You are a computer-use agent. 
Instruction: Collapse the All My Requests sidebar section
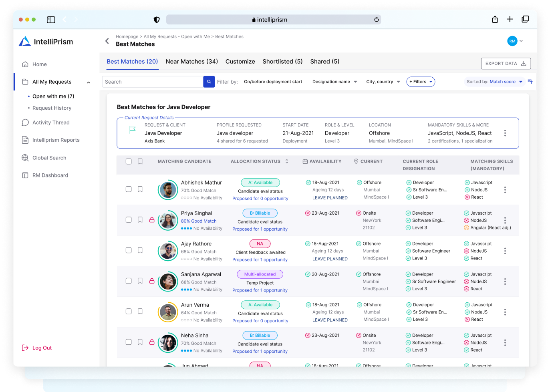tap(89, 82)
